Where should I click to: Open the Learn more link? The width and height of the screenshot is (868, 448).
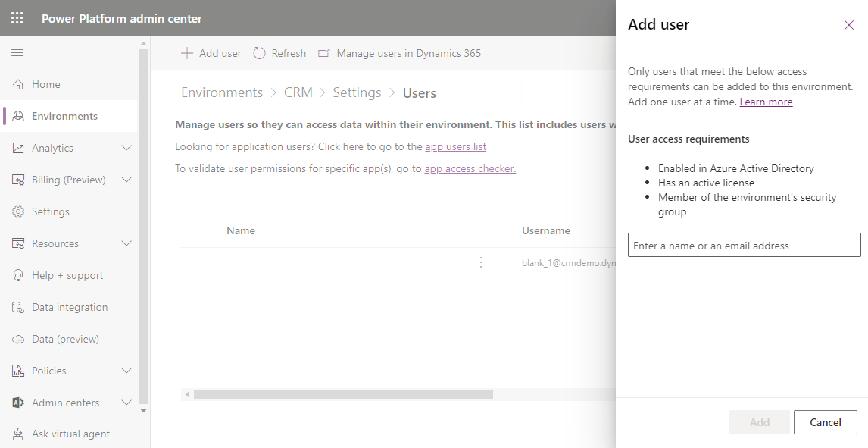click(766, 102)
